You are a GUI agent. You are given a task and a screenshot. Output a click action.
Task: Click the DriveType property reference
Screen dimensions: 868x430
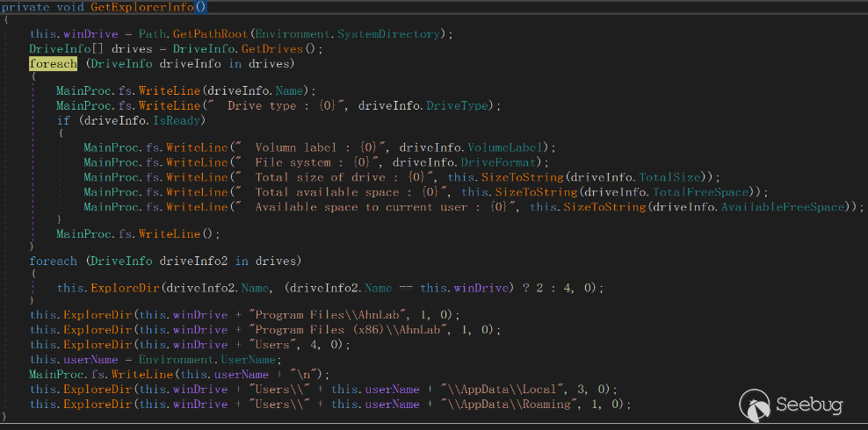click(459, 106)
